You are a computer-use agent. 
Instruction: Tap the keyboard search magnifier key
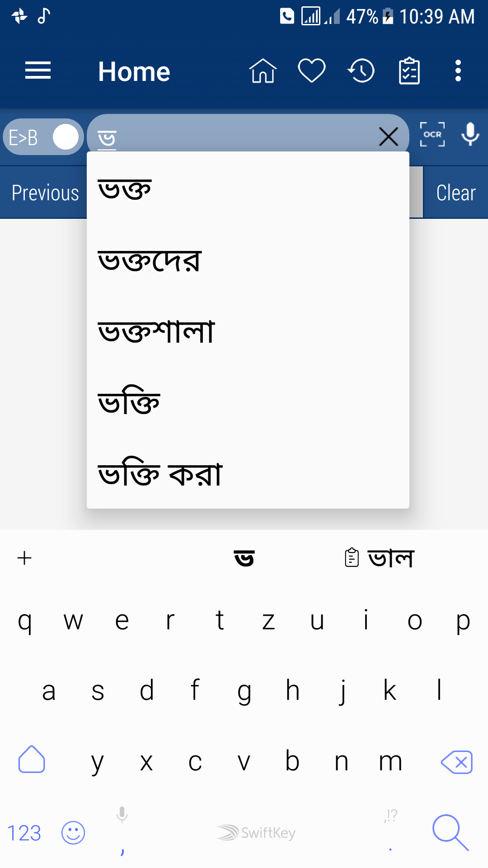450,833
